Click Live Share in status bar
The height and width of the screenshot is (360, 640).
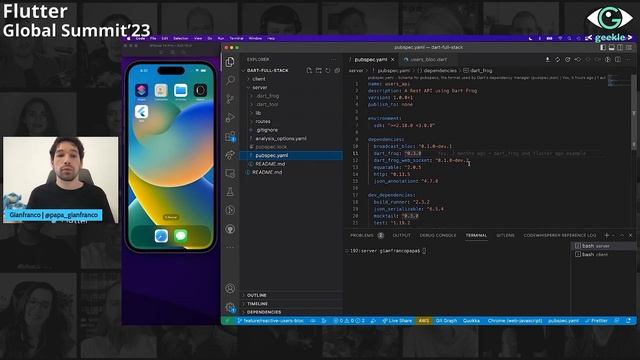click(397, 321)
